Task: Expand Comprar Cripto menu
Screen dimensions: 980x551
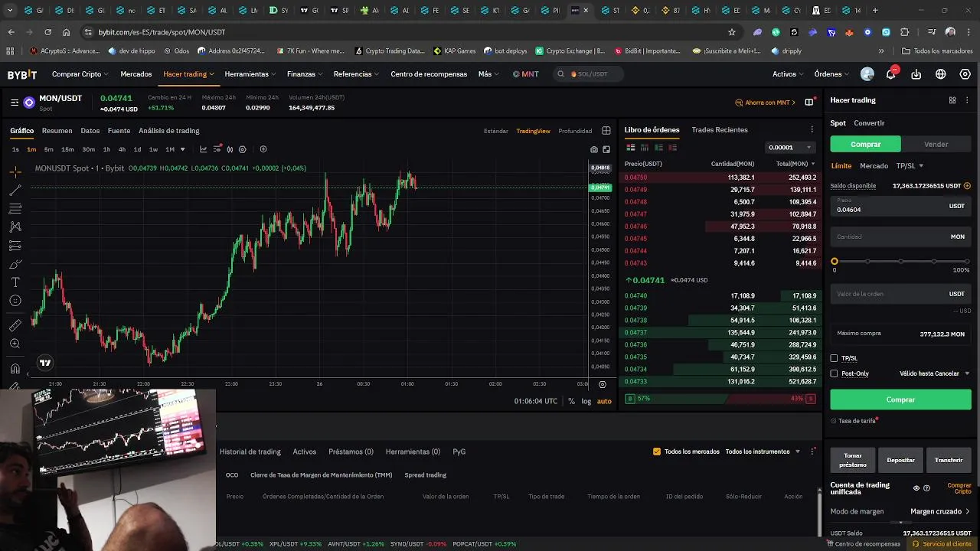Action: click(80, 74)
